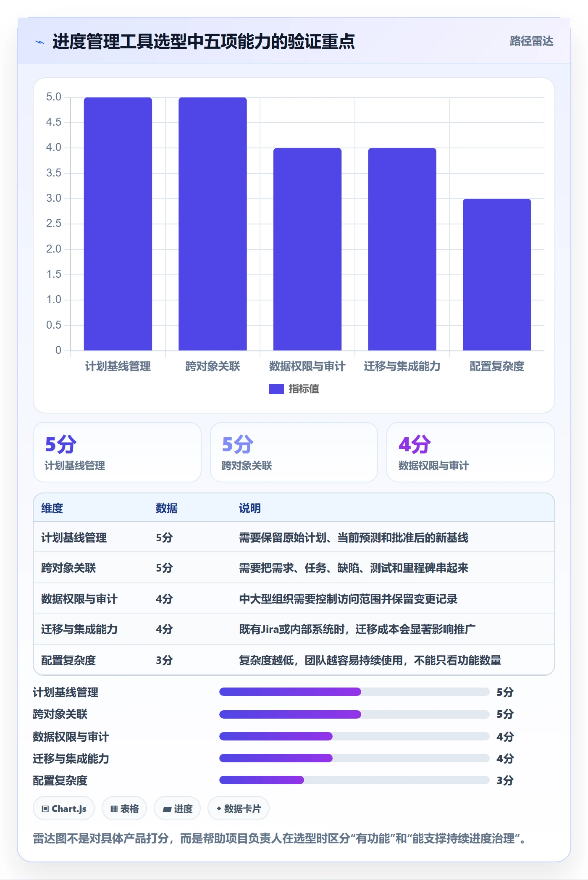Viewport: 588px width, 880px height.
Task: Click the footer note starting 雷达图不是
Action: tap(280, 839)
